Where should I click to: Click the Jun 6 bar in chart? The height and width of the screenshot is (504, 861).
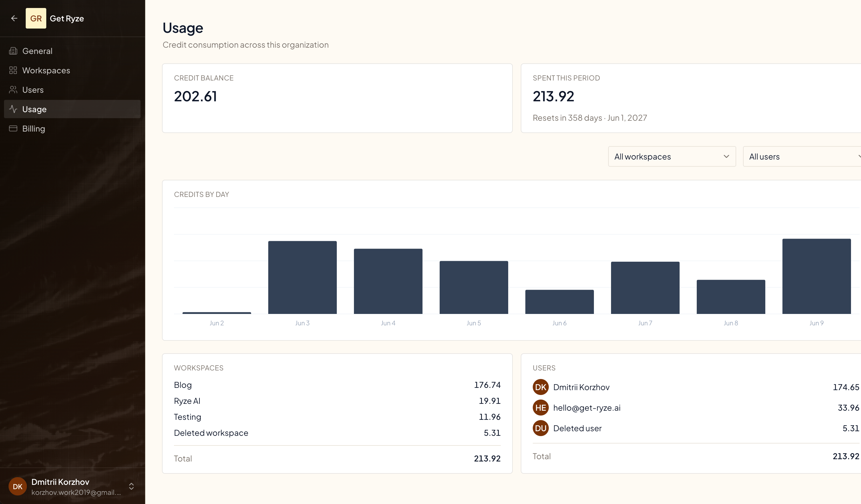[x=560, y=302]
